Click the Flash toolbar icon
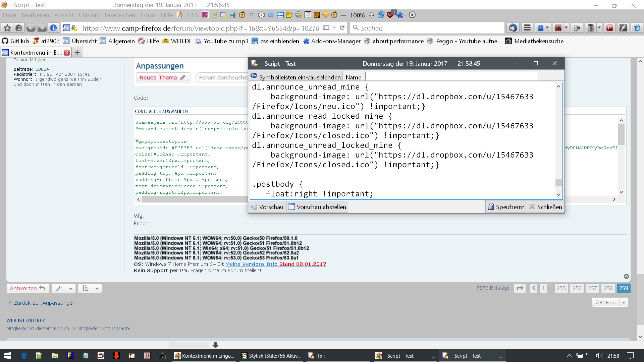 (623, 28)
